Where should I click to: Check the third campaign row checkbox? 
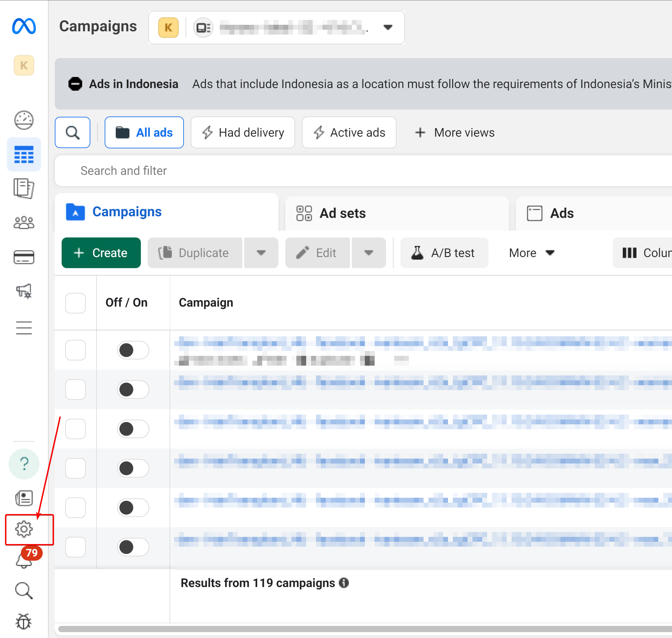(75, 429)
